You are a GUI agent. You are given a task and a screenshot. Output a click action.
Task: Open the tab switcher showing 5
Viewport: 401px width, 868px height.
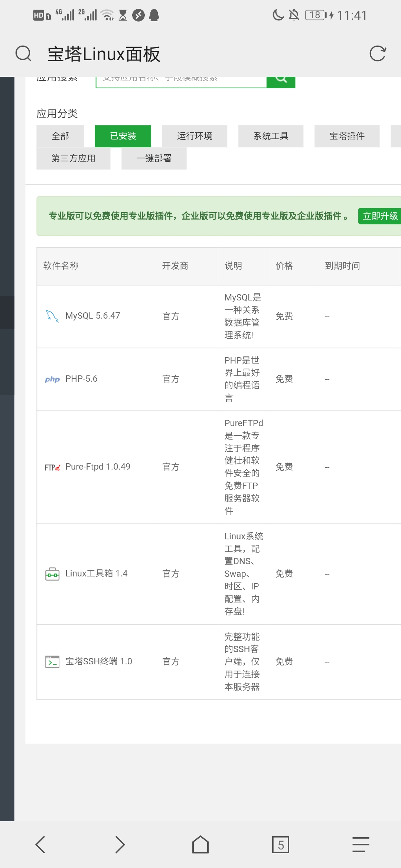tap(281, 845)
